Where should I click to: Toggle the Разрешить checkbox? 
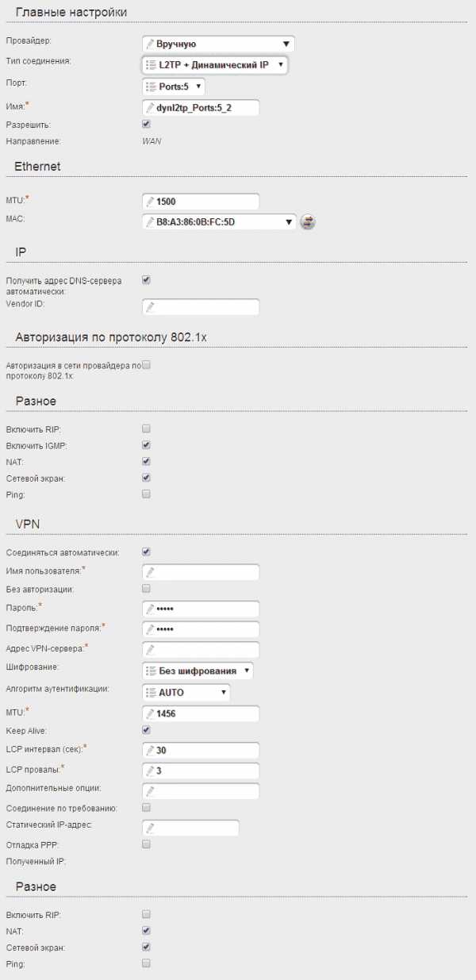[x=146, y=124]
